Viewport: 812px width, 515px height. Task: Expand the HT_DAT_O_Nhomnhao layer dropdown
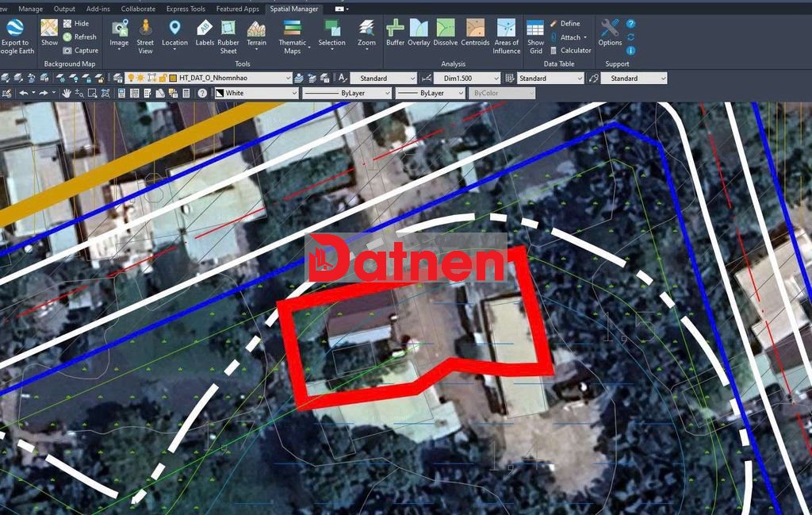pos(287,79)
